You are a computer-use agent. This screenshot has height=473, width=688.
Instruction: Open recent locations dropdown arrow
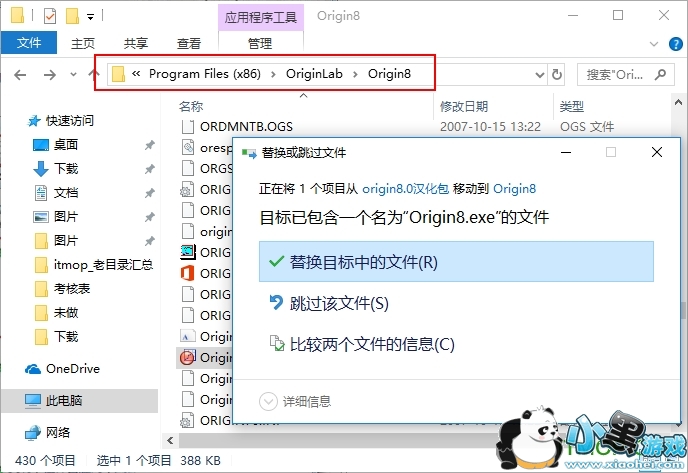click(73, 75)
